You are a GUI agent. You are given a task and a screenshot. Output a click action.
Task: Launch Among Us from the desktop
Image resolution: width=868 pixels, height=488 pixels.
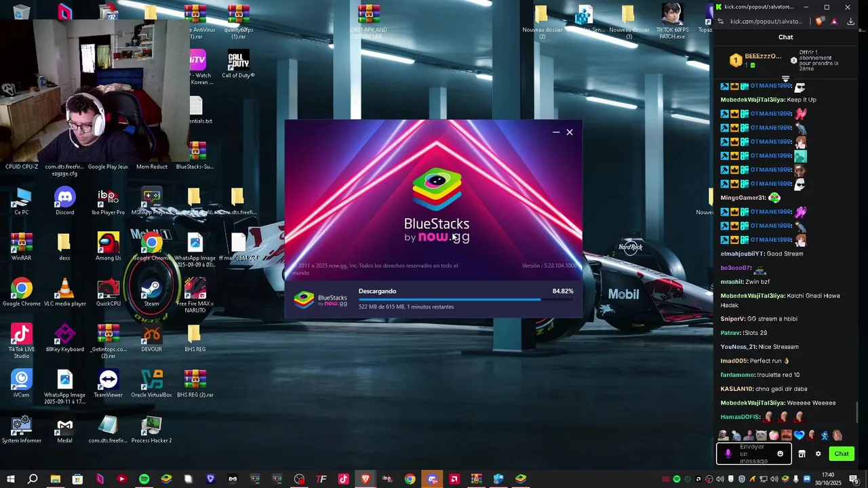coord(108,247)
